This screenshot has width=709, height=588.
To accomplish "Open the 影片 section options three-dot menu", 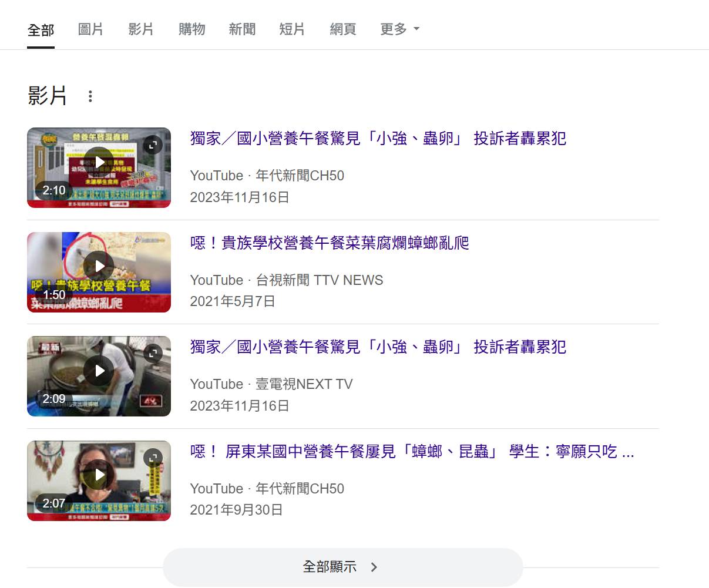I will (x=90, y=96).
